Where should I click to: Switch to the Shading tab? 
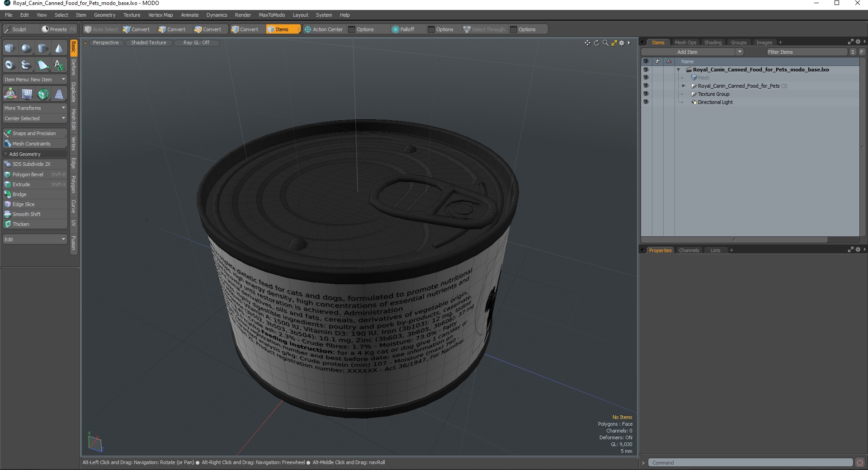coord(713,42)
